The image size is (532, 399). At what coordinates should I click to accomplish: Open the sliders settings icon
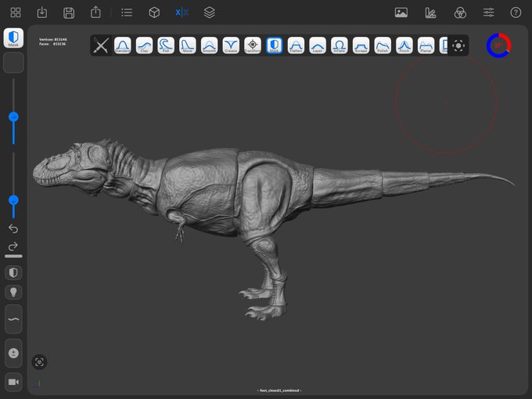[488, 13]
